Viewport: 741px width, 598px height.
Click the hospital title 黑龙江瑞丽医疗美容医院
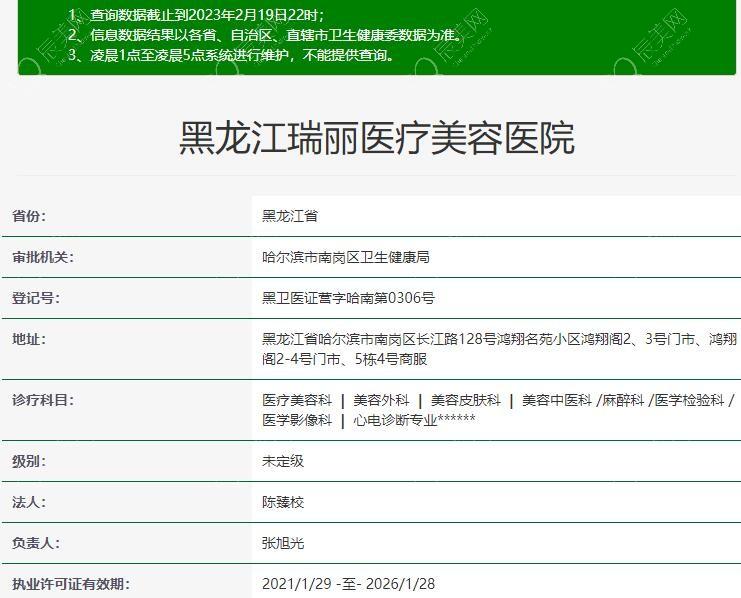click(x=377, y=138)
